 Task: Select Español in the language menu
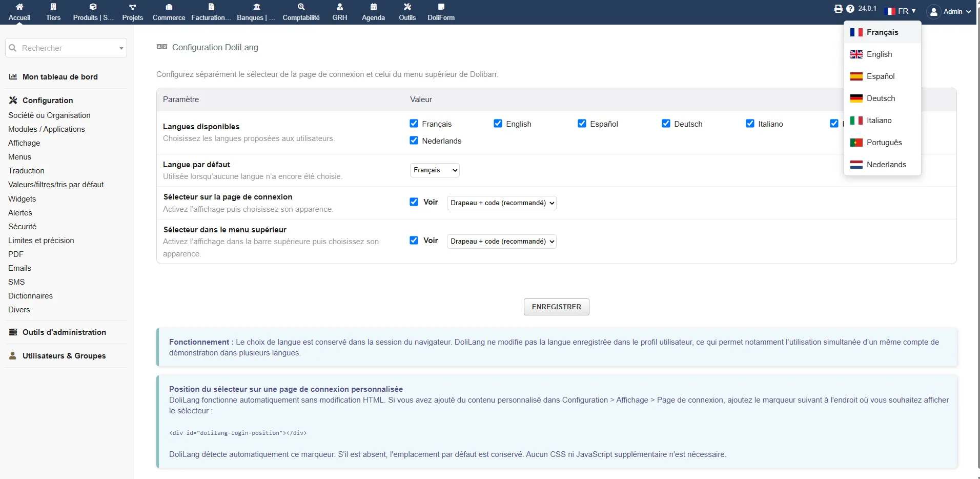pyautogui.click(x=883, y=76)
